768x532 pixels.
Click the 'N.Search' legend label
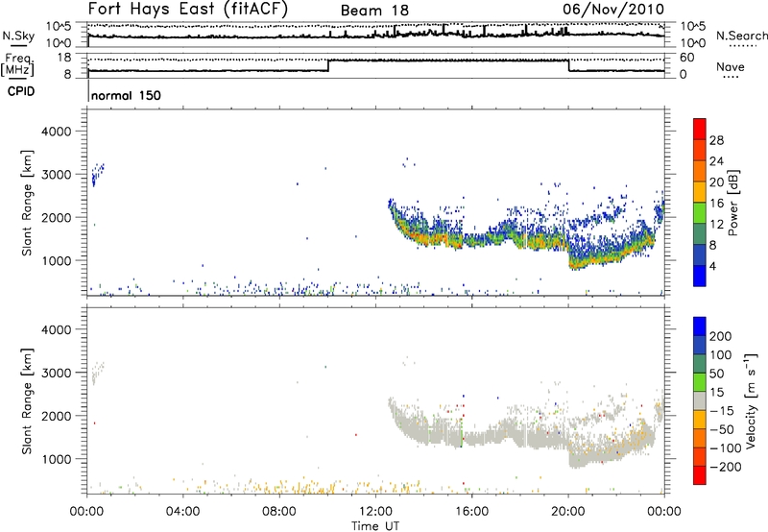pos(741,36)
